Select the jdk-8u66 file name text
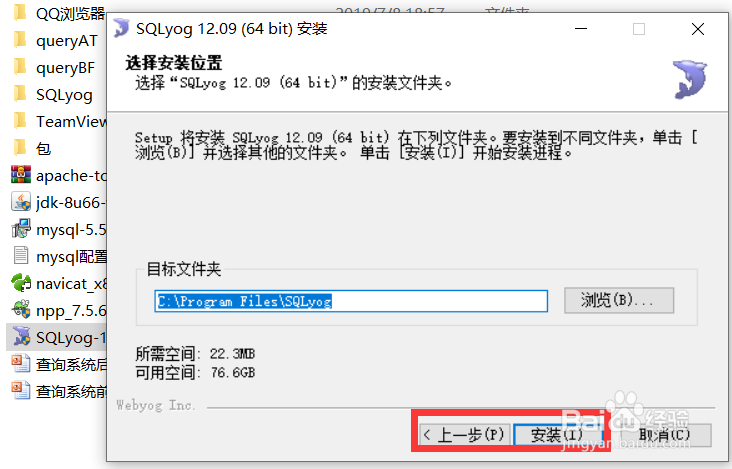 (71, 203)
